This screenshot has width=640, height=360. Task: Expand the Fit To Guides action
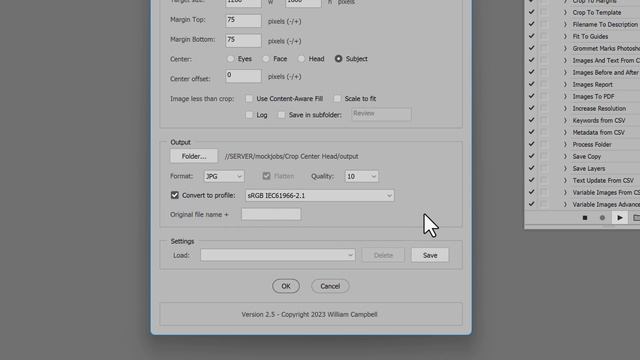565,36
